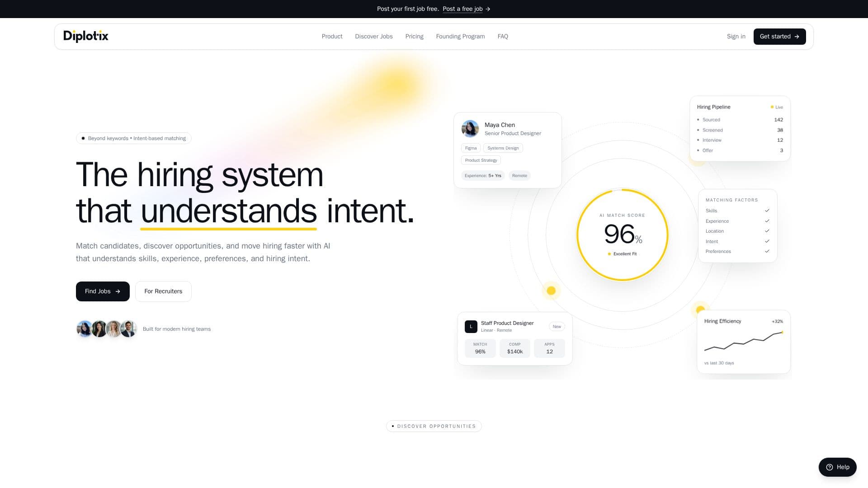Click the 96% AI match score ring
Image resolution: width=868 pixels, height=488 pixels.
click(623, 235)
